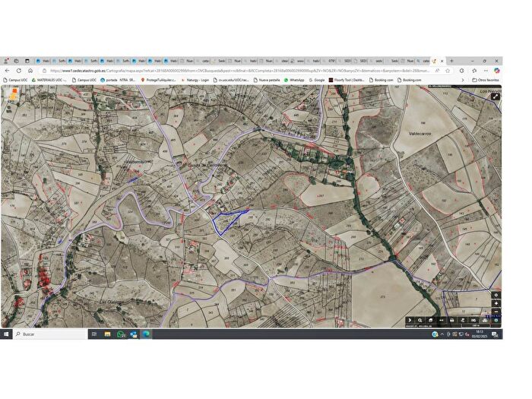Open MATERIALES UOC bookmark
Image resolution: width=532 pixels, height=399 pixels.
pyautogui.click(x=49, y=80)
